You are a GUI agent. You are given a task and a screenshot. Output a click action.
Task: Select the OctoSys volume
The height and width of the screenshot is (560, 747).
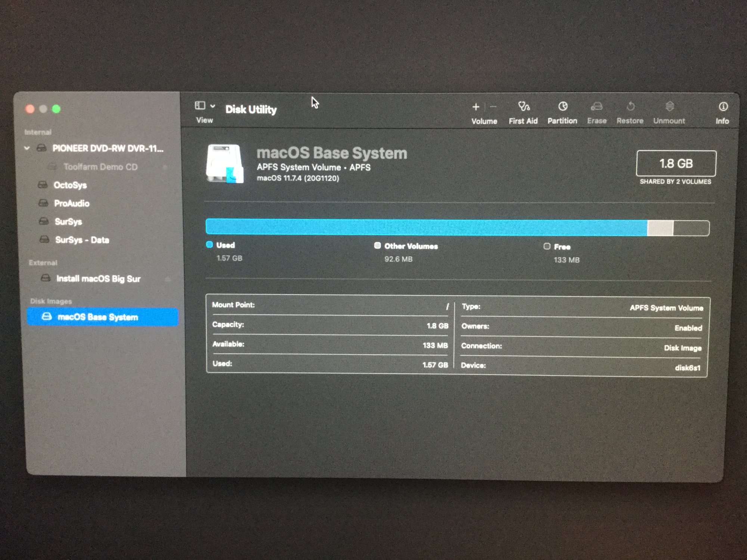point(70,185)
